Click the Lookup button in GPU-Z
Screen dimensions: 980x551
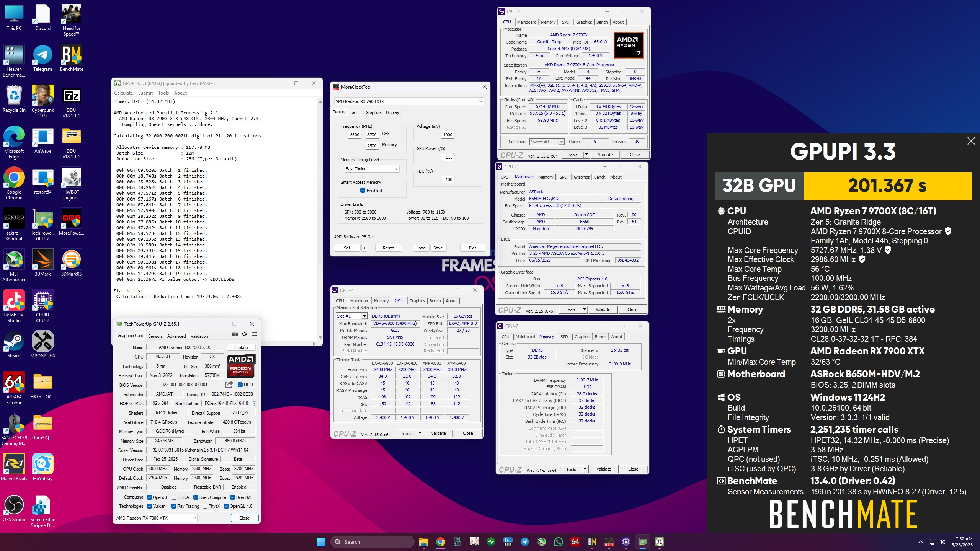tap(241, 347)
